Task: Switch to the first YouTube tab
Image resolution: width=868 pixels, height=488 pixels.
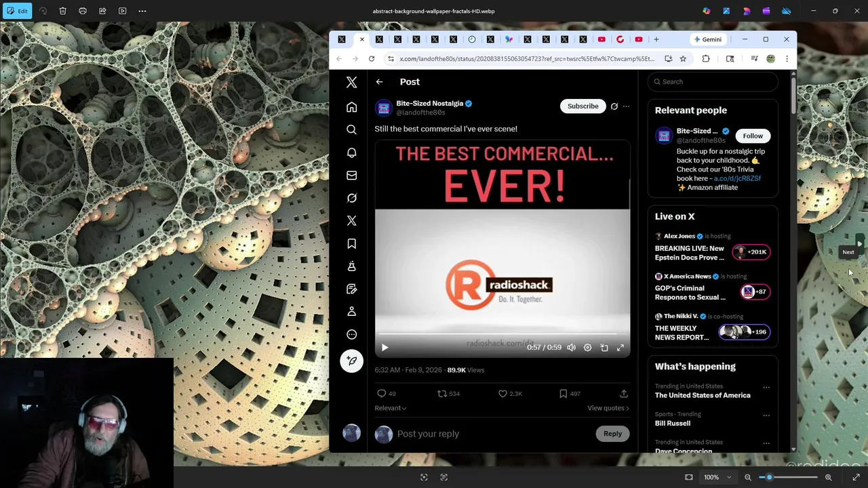Action: pyautogui.click(x=601, y=39)
